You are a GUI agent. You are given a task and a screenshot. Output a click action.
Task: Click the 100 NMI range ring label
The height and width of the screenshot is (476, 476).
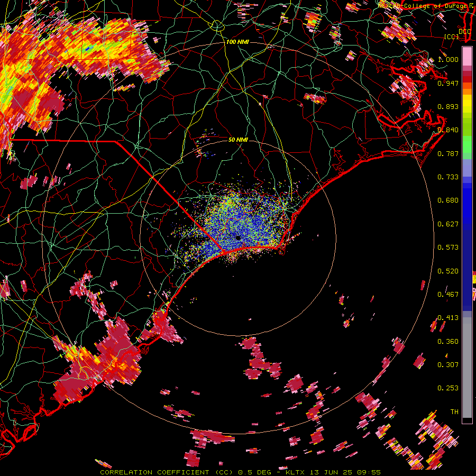point(237,42)
